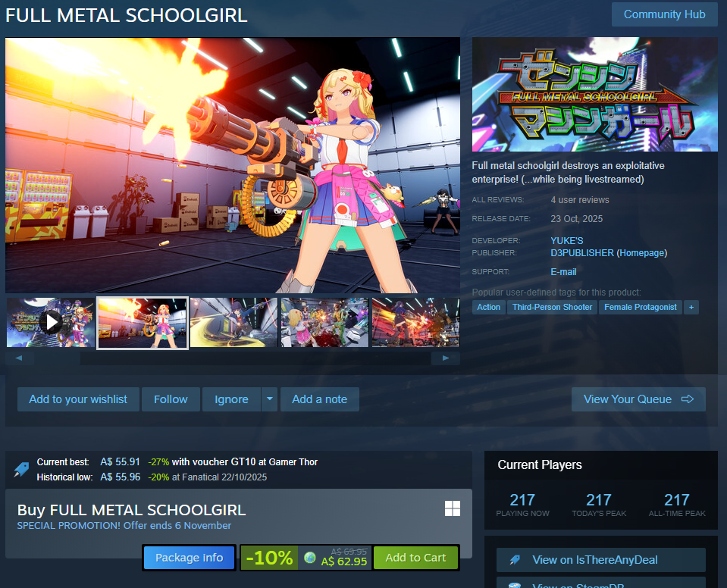
Task: Click historical low price A$ 55.96
Action: pyautogui.click(x=120, y=477)
